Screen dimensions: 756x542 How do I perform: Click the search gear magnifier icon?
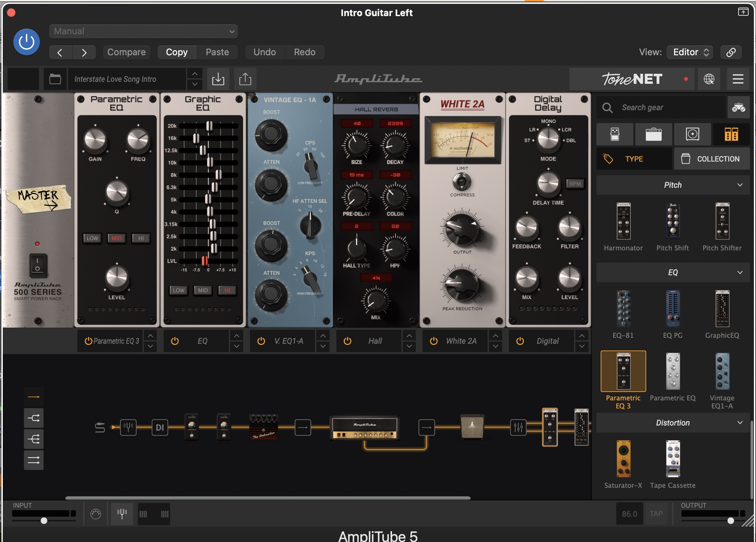point(607,108)
